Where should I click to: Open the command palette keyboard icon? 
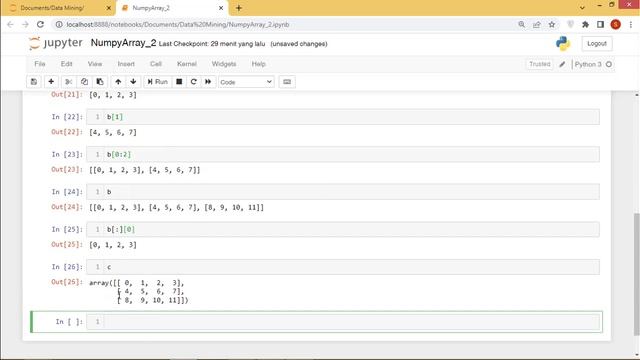point(287,82)
